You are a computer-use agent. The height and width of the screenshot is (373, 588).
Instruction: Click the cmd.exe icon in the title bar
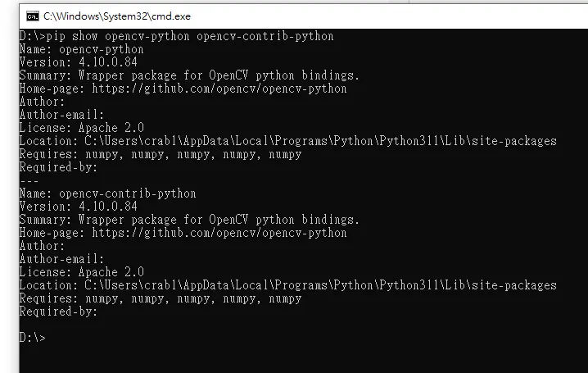click(32, 15)
